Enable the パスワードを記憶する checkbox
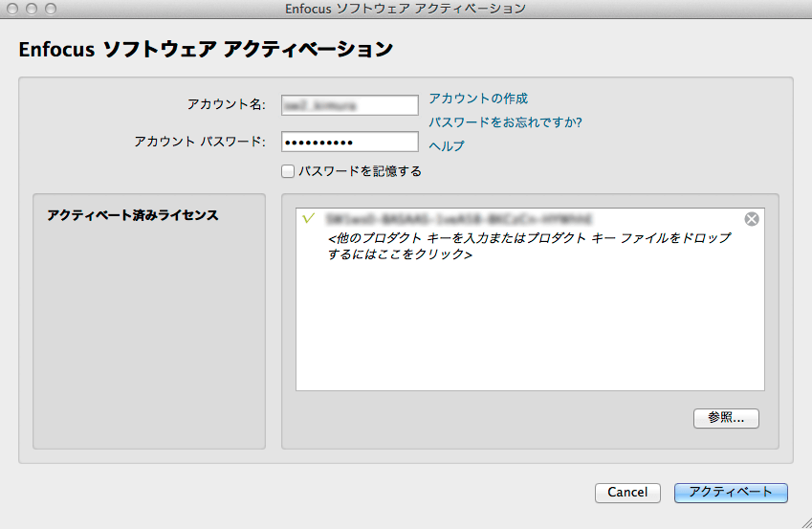 pos(288,171)
